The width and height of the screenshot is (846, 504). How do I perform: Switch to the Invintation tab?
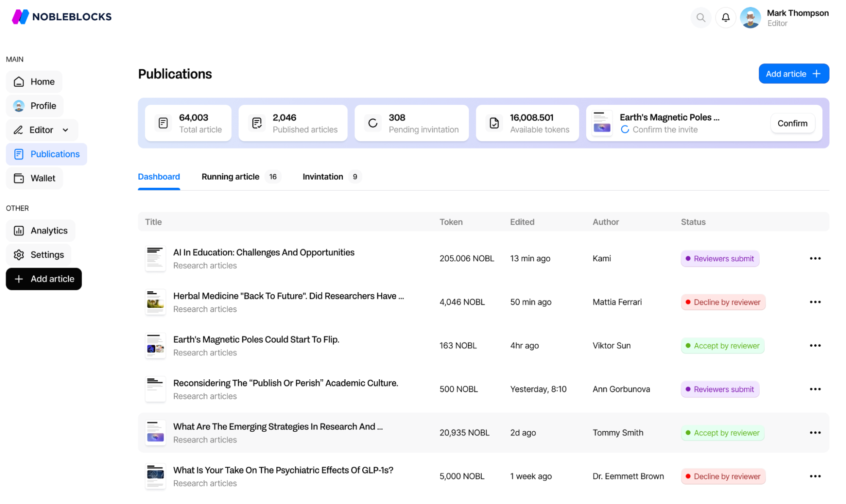click(x=323, y=176)
